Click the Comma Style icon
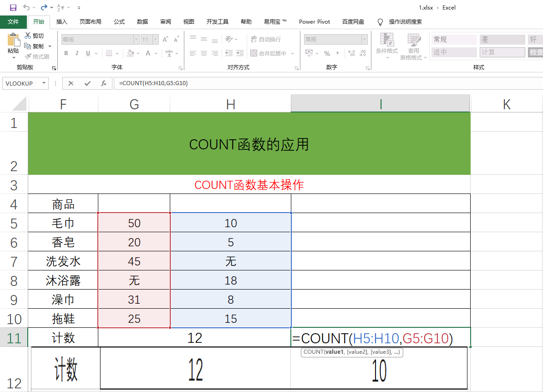 coord(337,53)
